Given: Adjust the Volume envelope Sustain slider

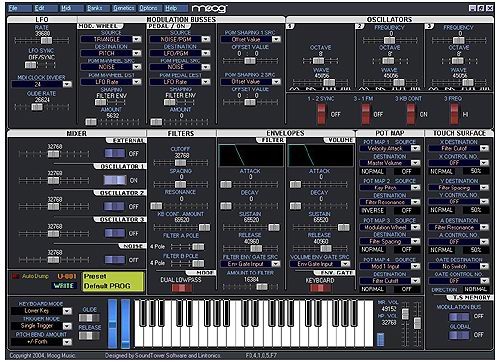Looking at the screenshot, I should coord(321,228).
